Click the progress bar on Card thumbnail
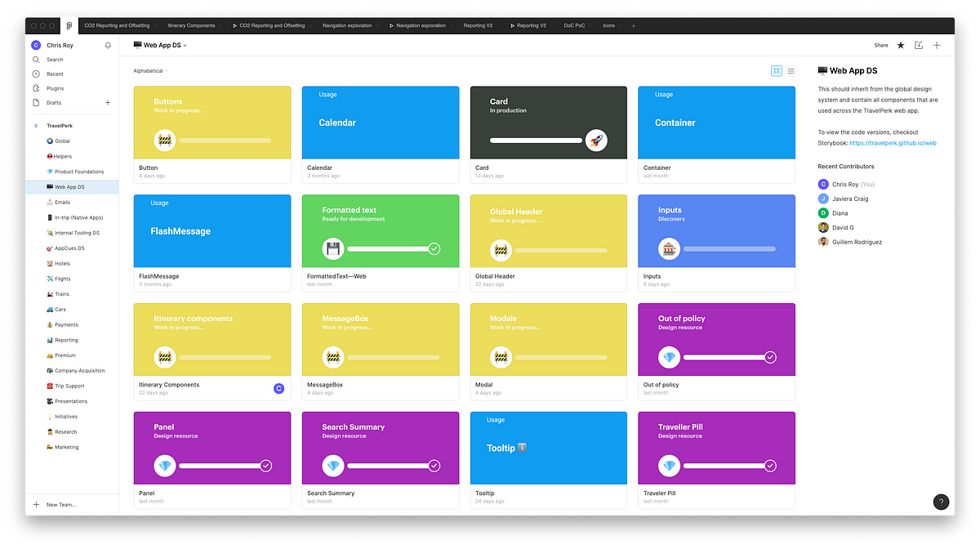 [537, 141]
